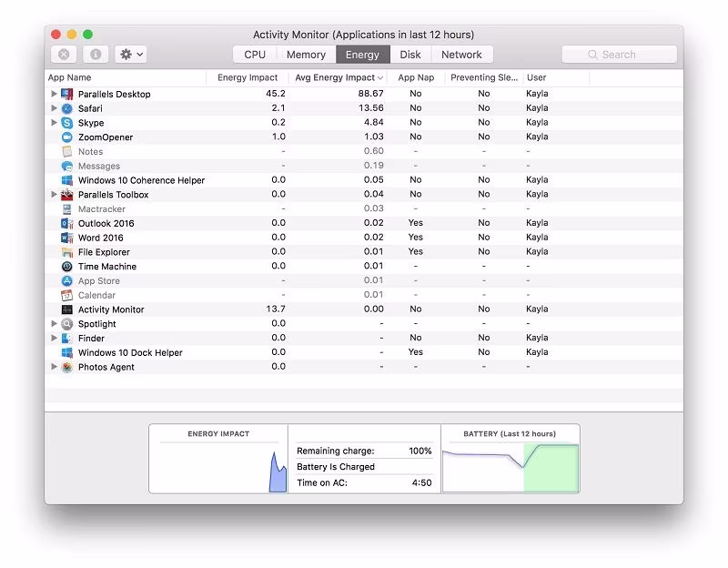
Task: Click the Windows 10 Coherence Helper icon
Action: pos(66,180)
